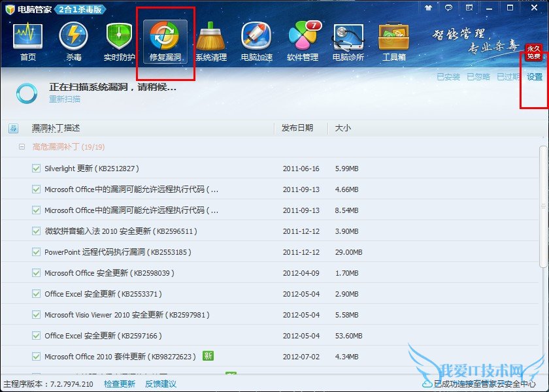
Task: Click 检查更新 link
Action: click(x=120, y=384)
